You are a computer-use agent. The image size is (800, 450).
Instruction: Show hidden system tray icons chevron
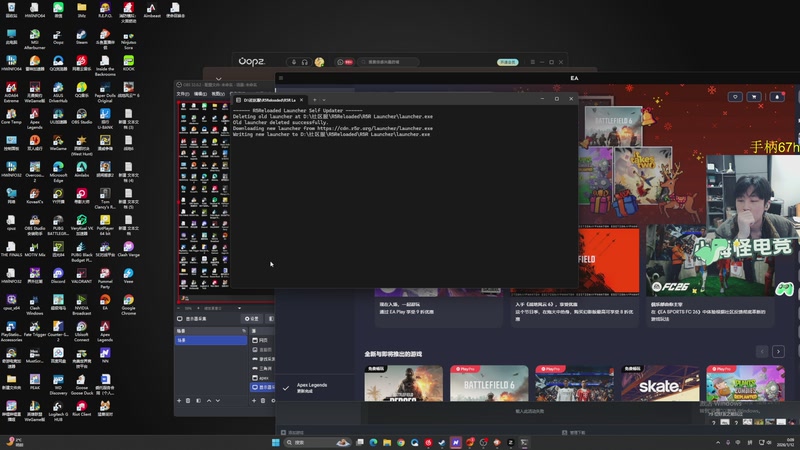coord(718,442)
